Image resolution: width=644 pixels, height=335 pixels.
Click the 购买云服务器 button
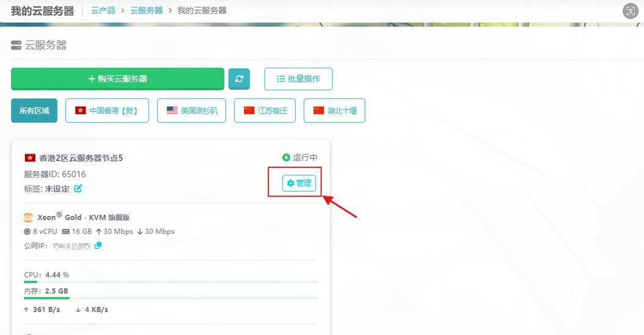[117, 79]
